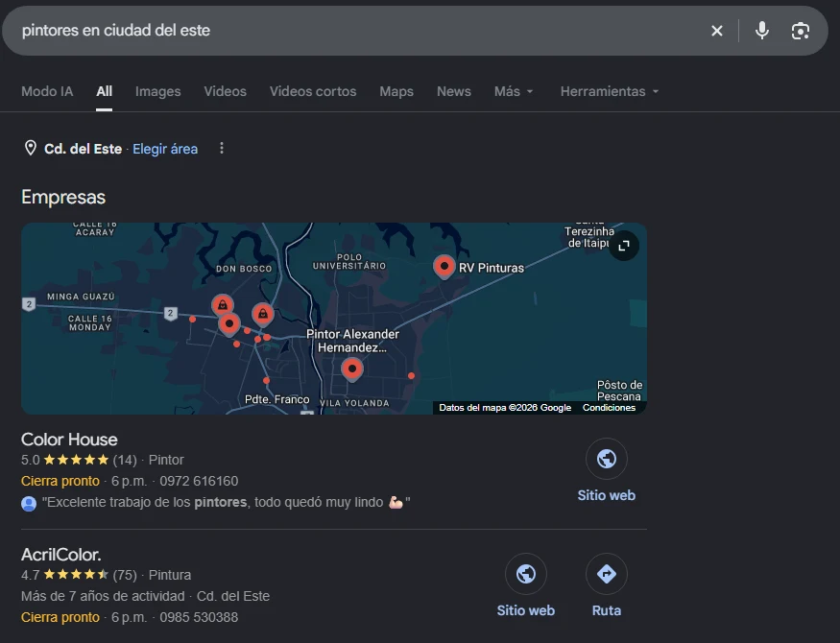Screen dimensions: 840x643
Task: Open the News tab
Action: (454, 91)
